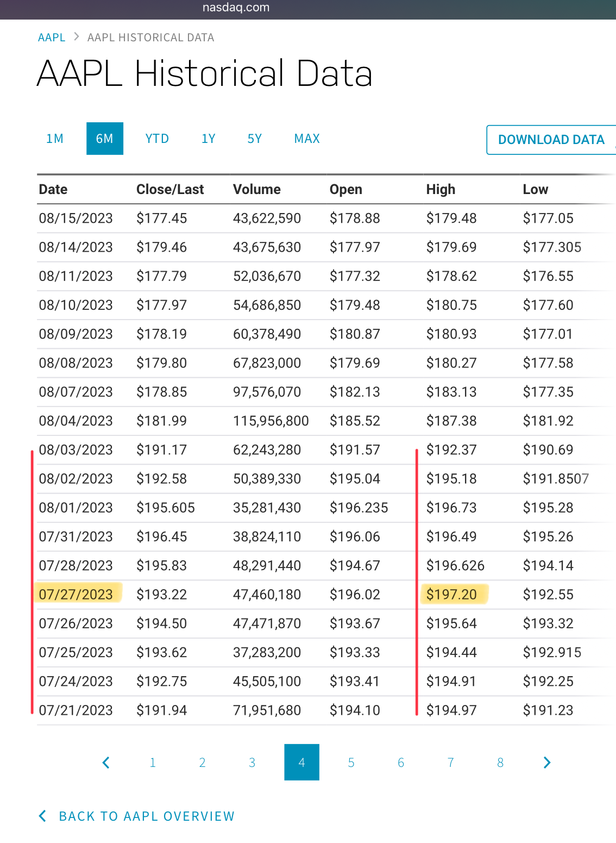Switch to YTD time range
The height and width of the screenshot is (843, 616).
coord(157,139)
